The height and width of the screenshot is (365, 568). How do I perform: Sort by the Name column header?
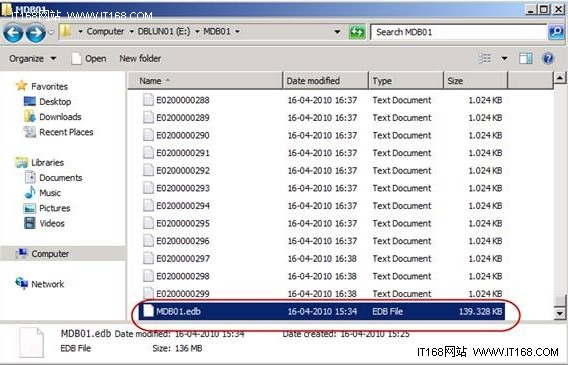205,81
